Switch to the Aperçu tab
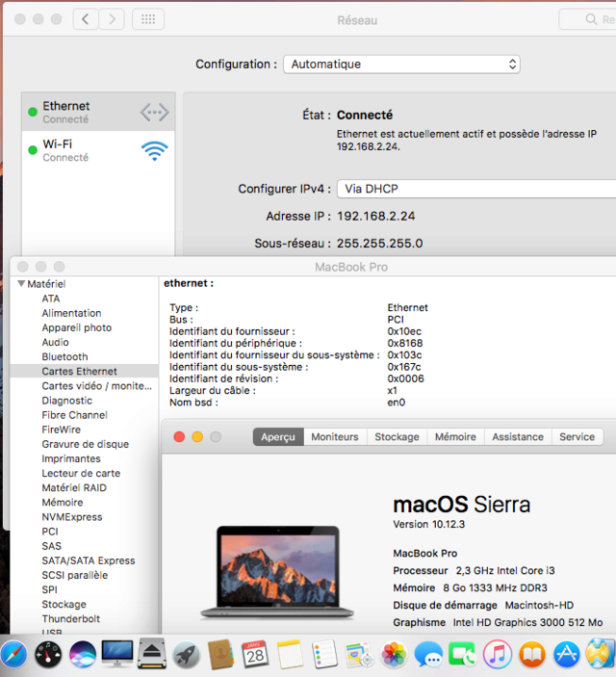Viewport: 616px width, 677px height. pyautogui.click(x=278, y=437)
